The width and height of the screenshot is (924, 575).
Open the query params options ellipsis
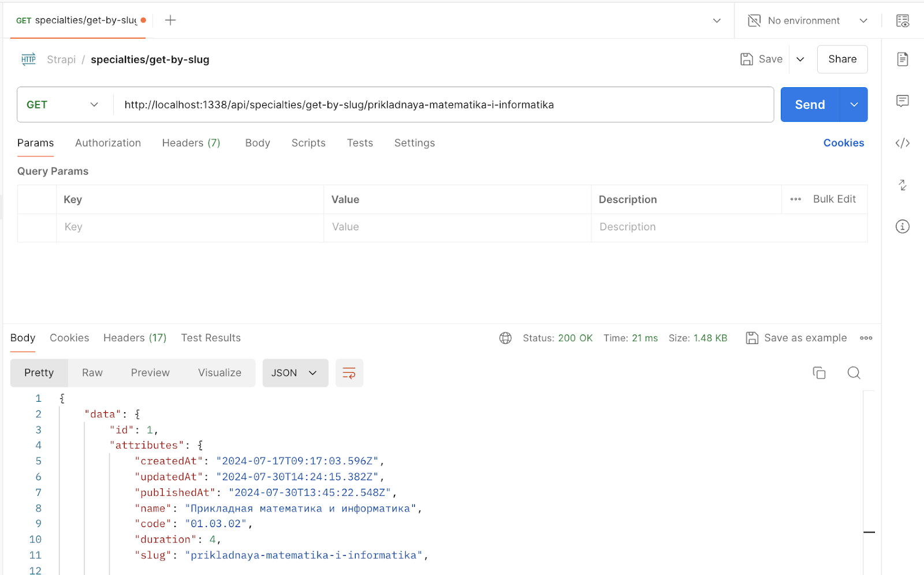point(796,199)
